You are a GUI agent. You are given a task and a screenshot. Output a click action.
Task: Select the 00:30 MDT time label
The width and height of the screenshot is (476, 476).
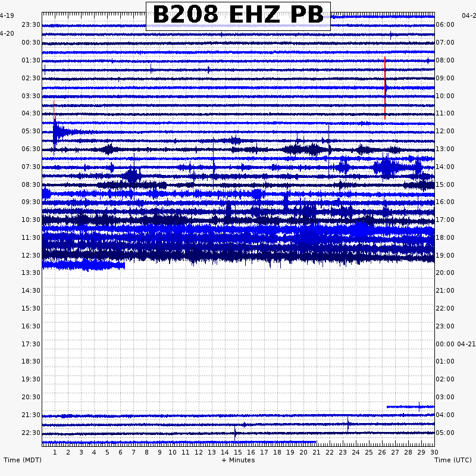[x=31, y=42]
